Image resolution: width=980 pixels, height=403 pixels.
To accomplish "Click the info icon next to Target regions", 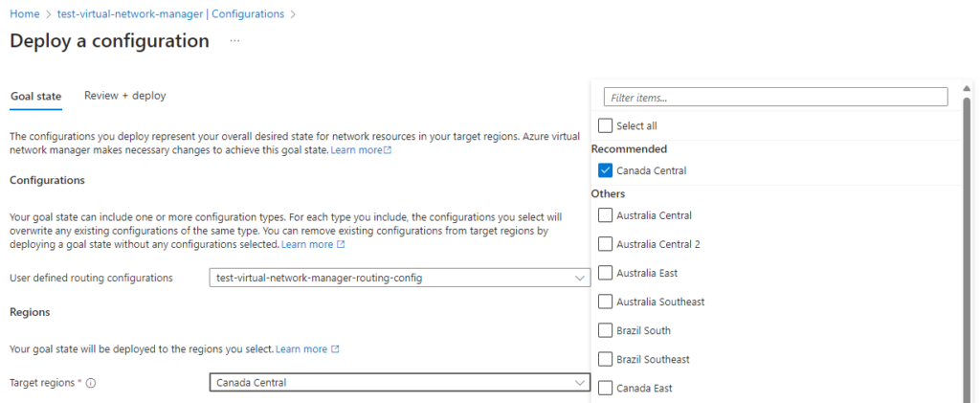I will click(x=91, y=383).
